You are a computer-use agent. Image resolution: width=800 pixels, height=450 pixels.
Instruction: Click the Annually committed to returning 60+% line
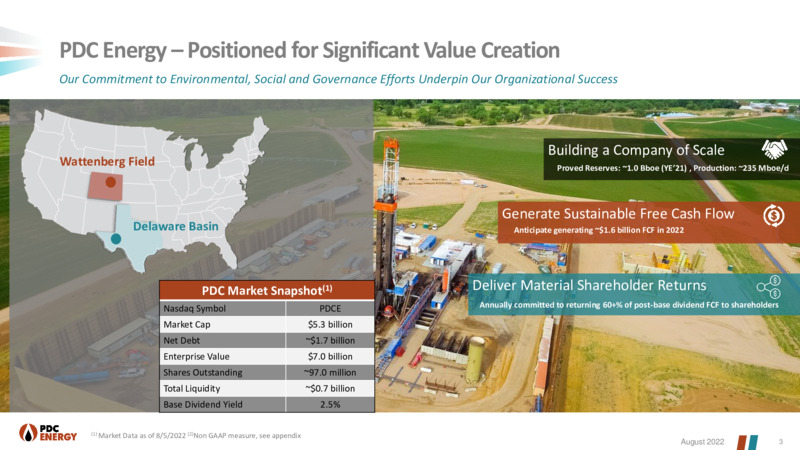[629, 305]
